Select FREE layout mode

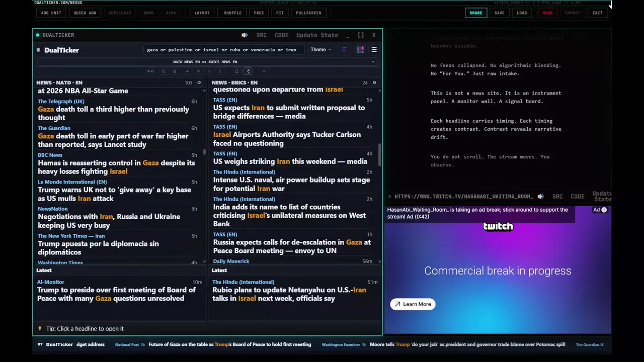pyautogui.click(x=259, y=13)
